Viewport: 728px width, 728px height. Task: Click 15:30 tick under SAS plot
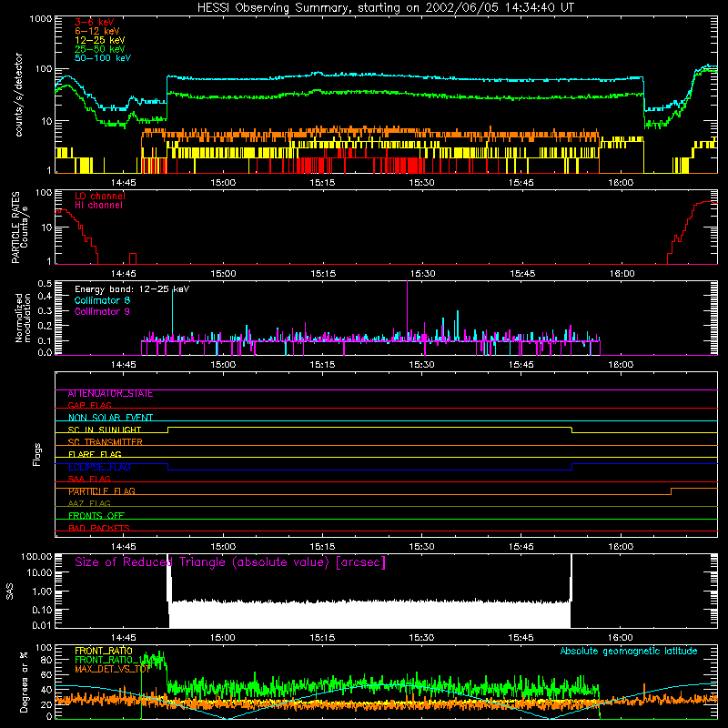pyautogui.click(x=421, y=638)
